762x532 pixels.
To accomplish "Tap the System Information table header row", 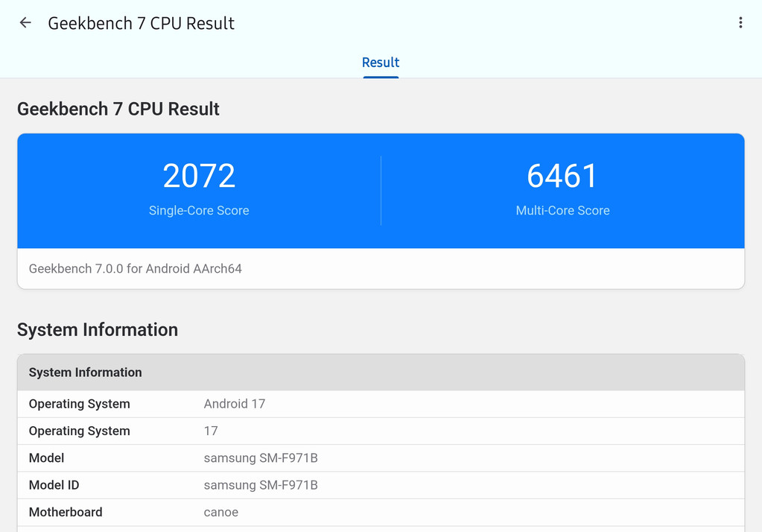I will (x=381, y=373).
